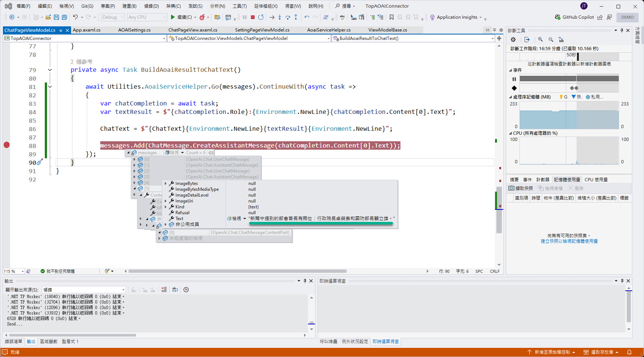This screenshot has width=644, height=357.
Task: Switch to the AOAISettings.cs tab
Action: coord(134,30)
